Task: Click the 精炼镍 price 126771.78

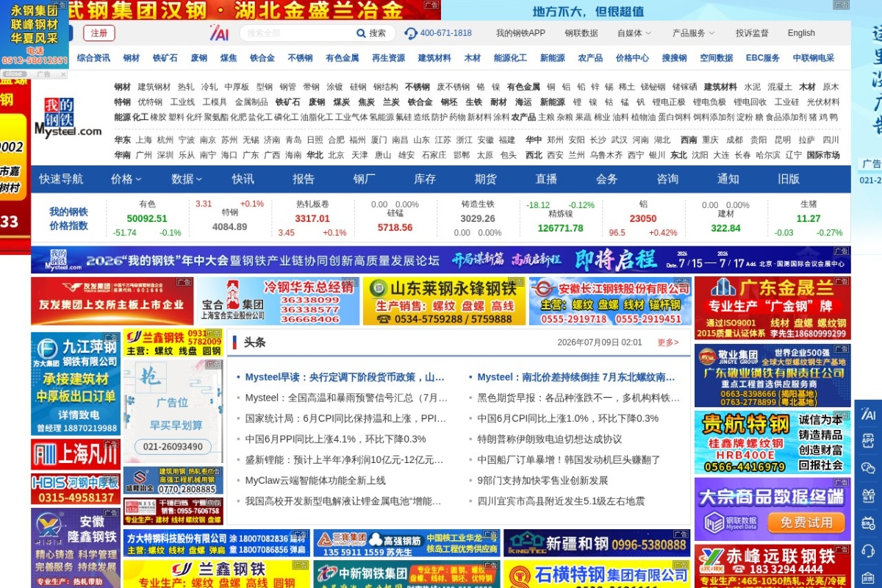Action: tap(560, 228)
